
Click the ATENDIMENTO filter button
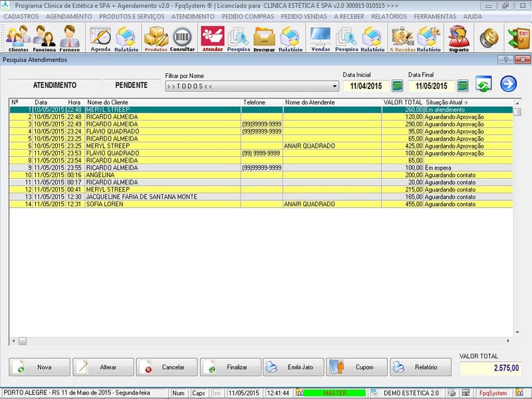pos(55,85)
